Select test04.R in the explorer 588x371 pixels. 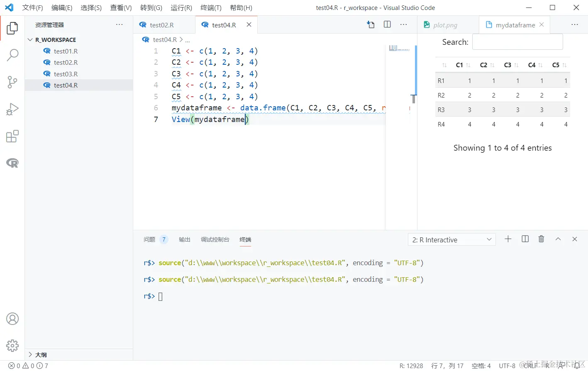[x=79, y=85]
